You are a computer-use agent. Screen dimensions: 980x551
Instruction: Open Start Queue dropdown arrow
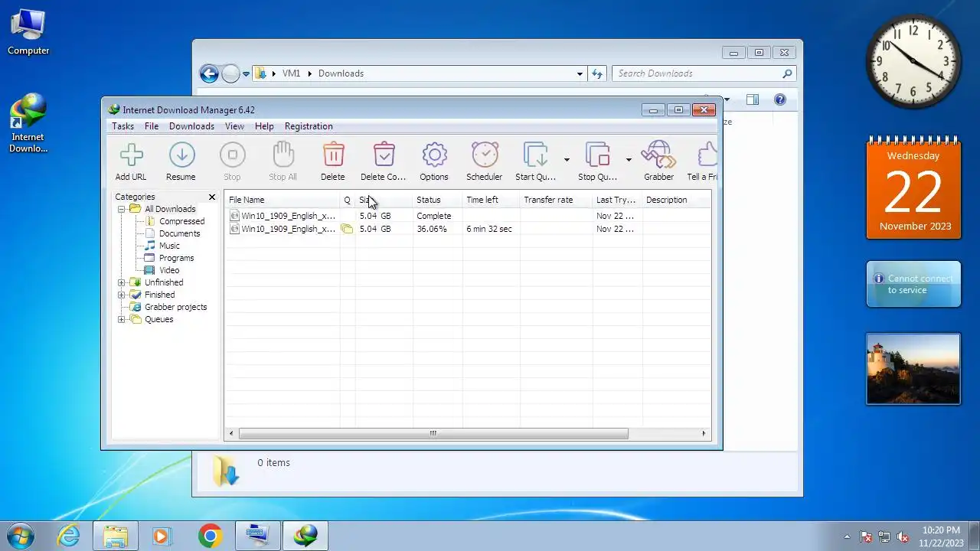pos(567,160)
